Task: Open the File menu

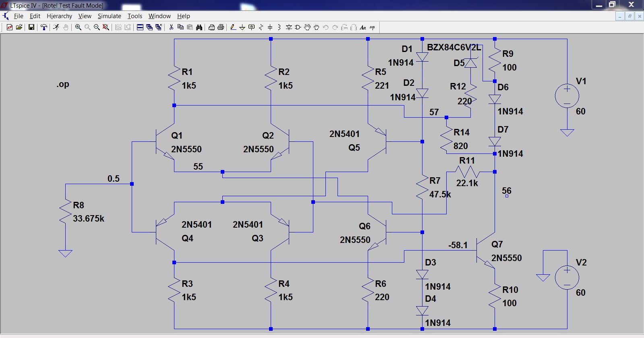Action: (19, 16)
